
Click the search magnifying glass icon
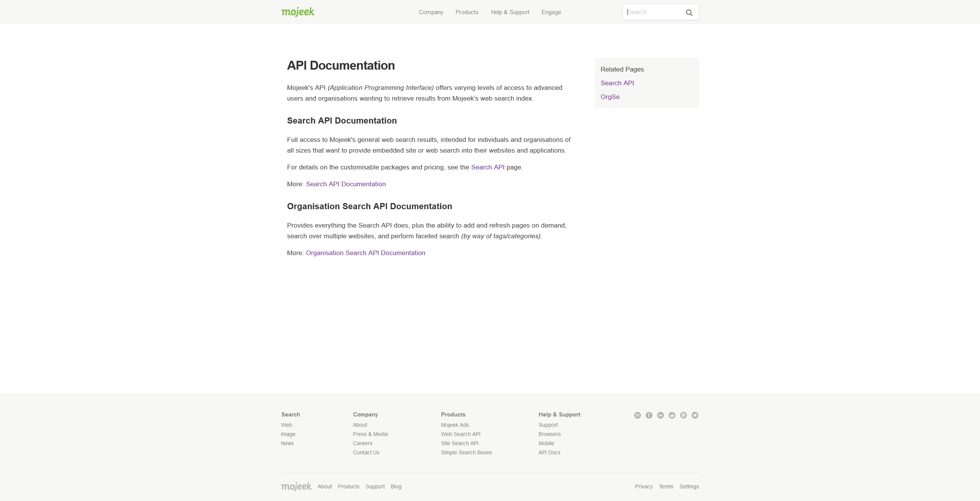pyautogui.click(x=689, y=12)
